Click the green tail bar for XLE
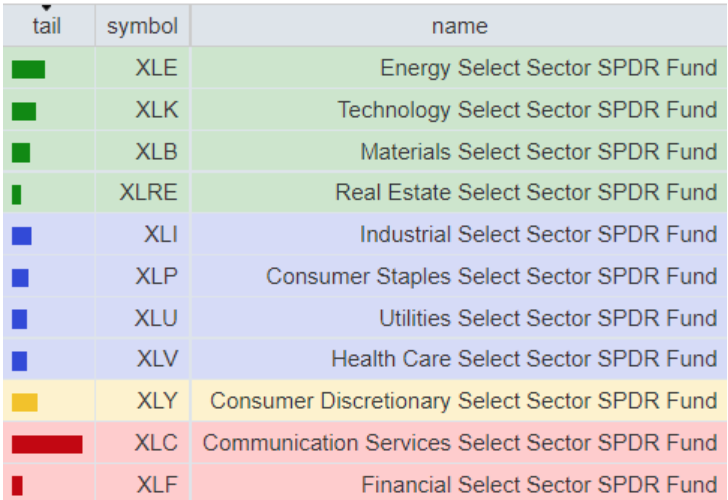Viewport: 728px width, 500px height. [28, 69]
